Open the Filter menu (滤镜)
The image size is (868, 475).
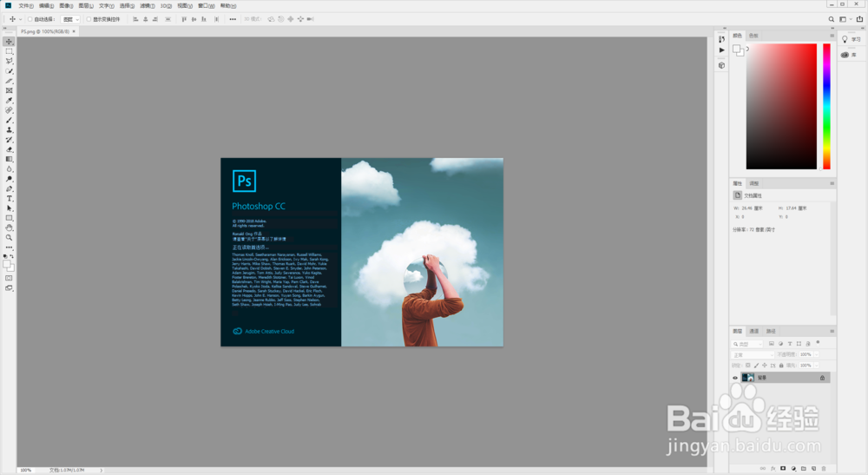point(147,5)
